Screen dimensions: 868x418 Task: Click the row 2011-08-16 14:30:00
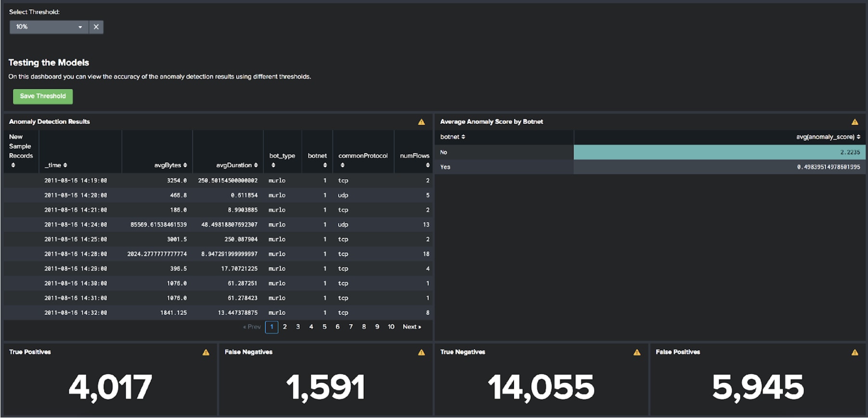(219, 284)
